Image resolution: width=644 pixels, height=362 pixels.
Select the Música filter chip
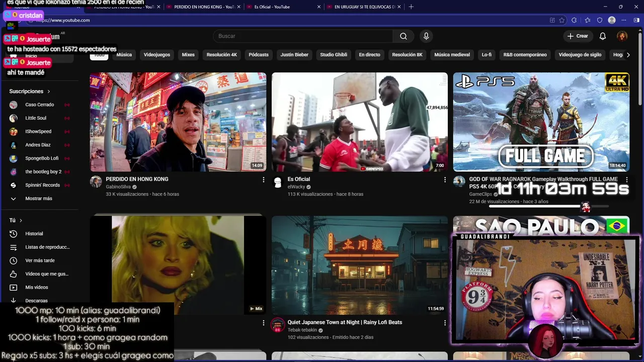pyautogui.click(x=124, y=55)
